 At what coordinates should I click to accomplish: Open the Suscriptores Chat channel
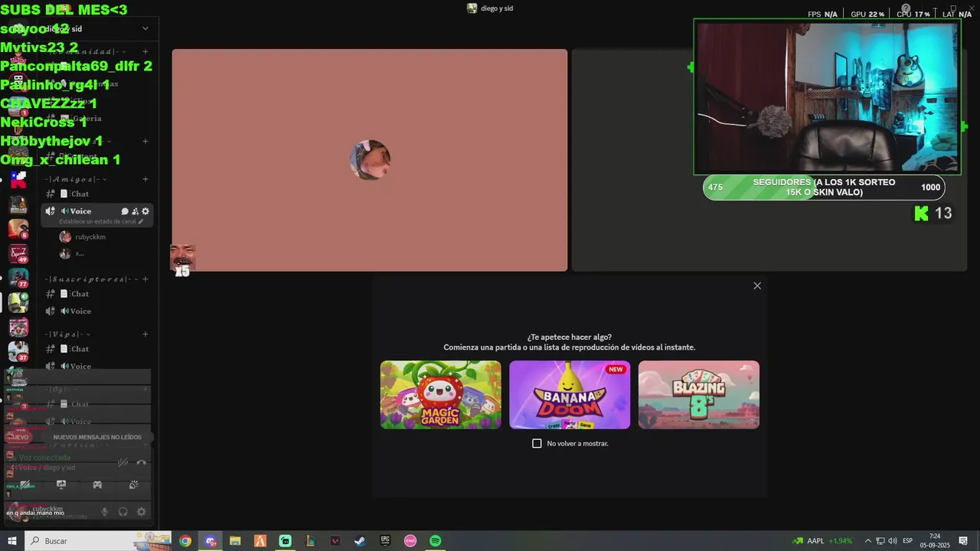(x=80, y=294)
